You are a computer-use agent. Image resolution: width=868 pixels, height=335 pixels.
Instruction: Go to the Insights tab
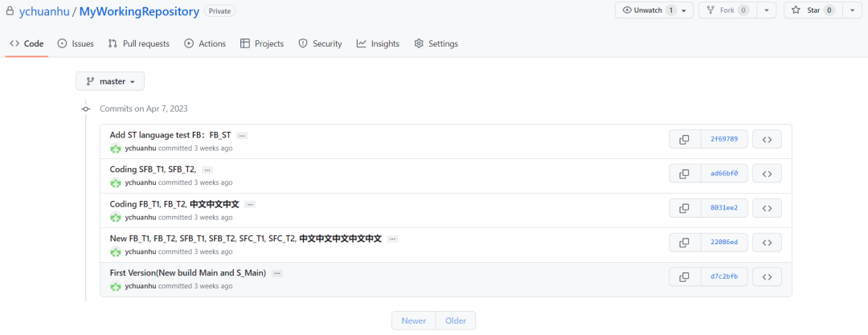(378, 43)
